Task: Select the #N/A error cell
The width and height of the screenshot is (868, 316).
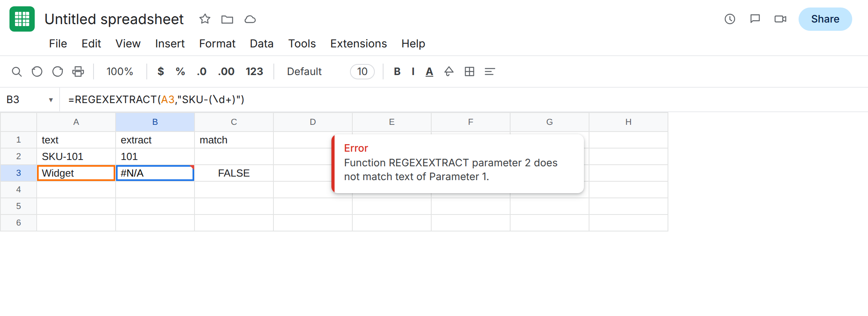Action: tap(155, 173)
